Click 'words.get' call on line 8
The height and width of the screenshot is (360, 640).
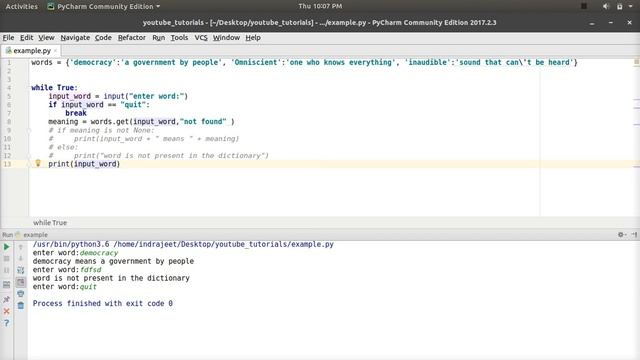pyautogui.click(x=109, y=122)
